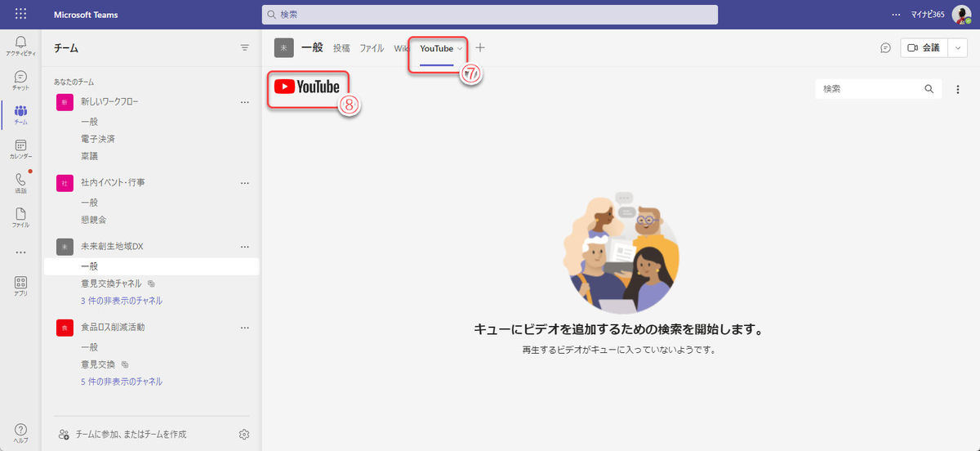
Task: Open YouTube tab dropdown chevron
Action: coord(460,49)
